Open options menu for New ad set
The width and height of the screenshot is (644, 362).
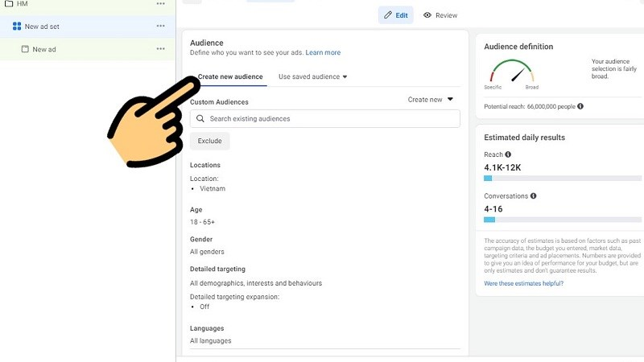(160, 26)
